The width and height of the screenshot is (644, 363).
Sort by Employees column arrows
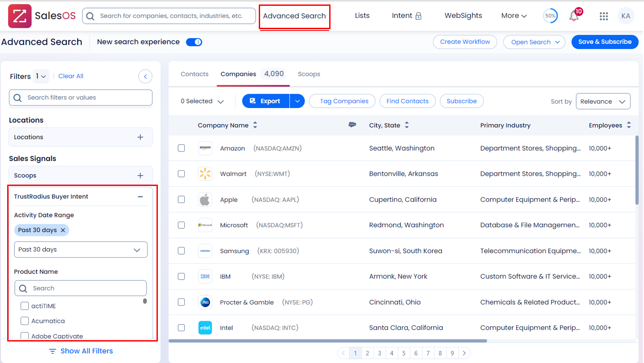click(629, 125)
